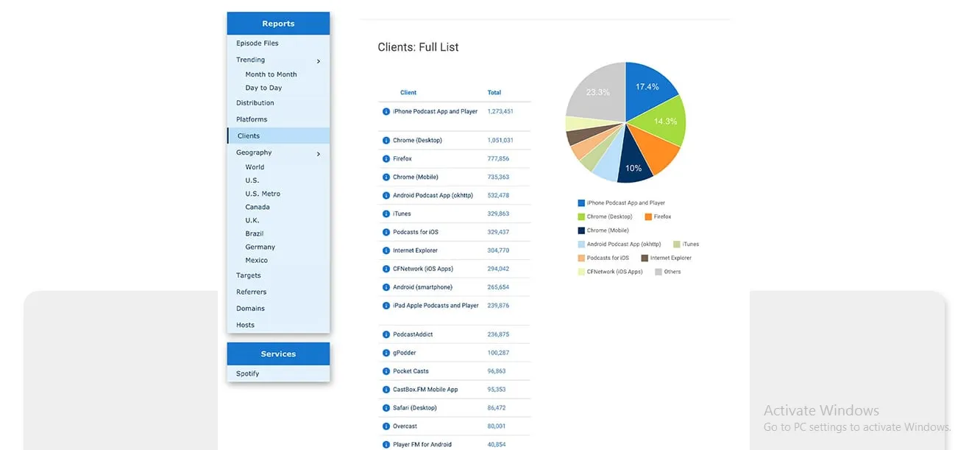Open Germany geography report
The width and height of the screenshot is (980, 450).
pyautogui.click(x=260, y=247)
